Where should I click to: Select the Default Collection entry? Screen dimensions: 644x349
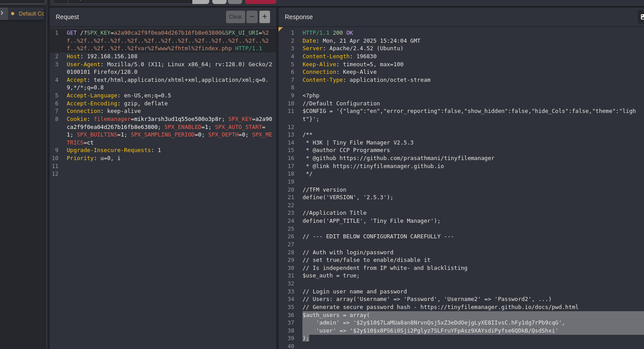pyautogui.click(x=28, y=14)
